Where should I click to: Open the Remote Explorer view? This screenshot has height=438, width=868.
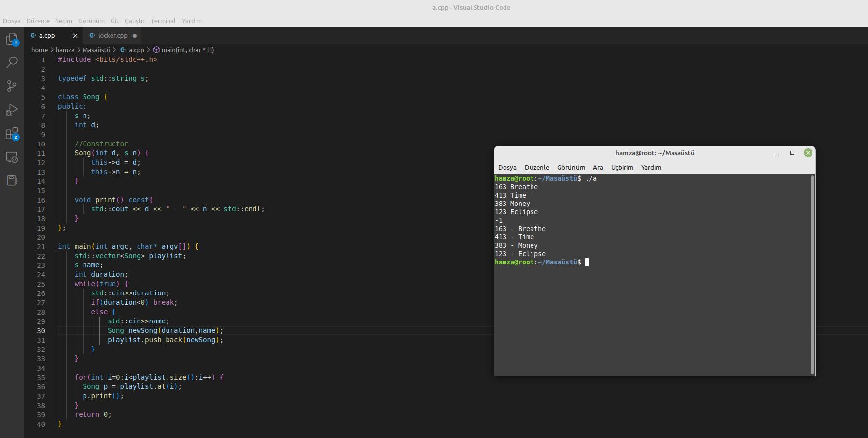coord(12,157)
